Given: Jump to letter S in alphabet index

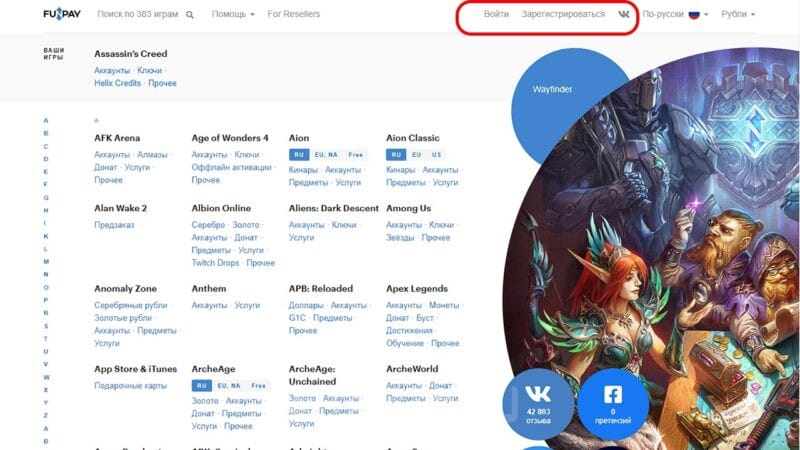Looking at the screenshot, I should point(46,326).
